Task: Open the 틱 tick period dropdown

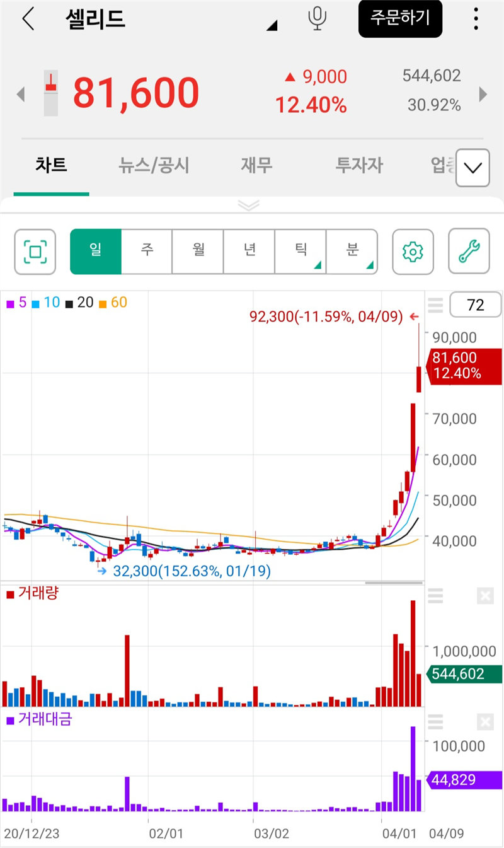Action: [301, 252]
